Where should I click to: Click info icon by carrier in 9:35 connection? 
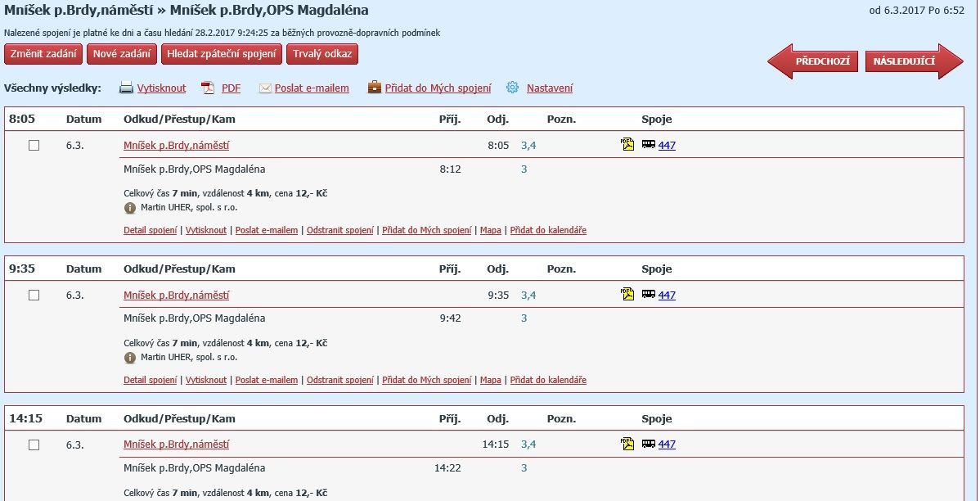(x=130, y=358)
